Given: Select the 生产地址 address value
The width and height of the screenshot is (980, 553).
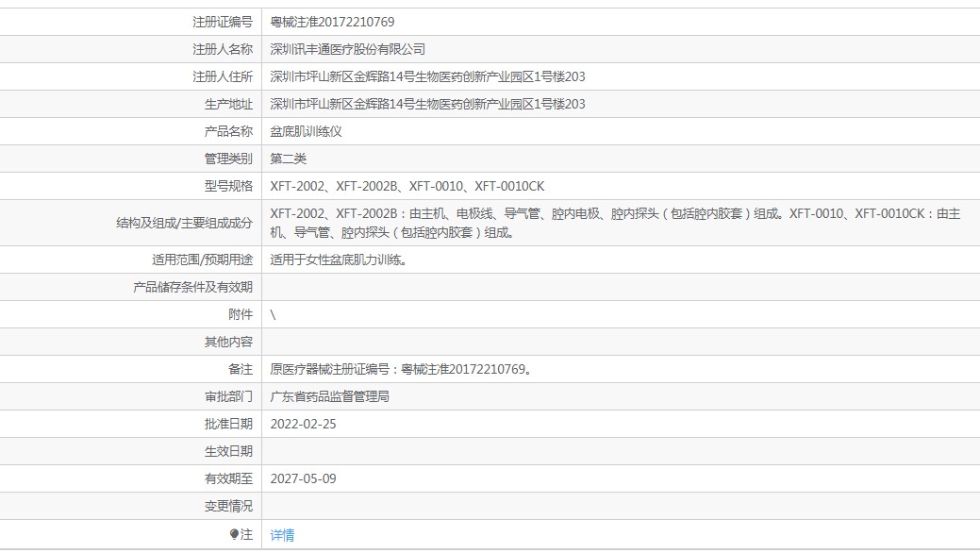Looking at the screenshot, I should tap(427, 104).
